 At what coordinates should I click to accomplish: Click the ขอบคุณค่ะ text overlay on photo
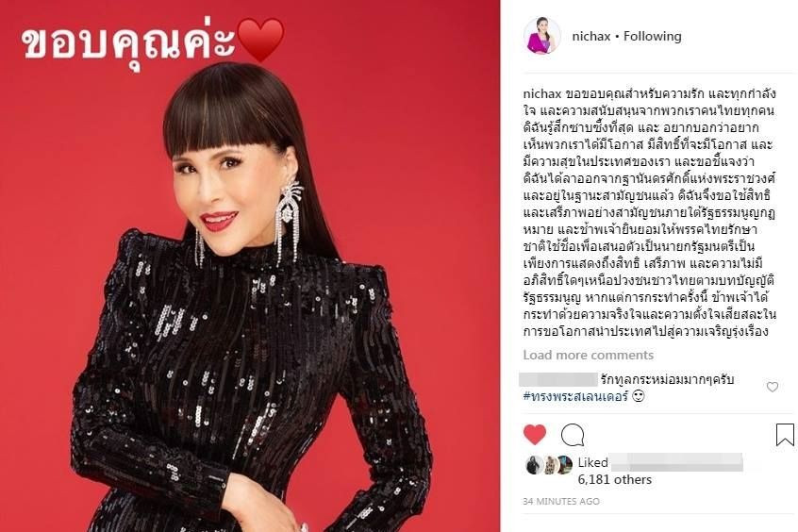pyautogui.click(x=129, y=43)
